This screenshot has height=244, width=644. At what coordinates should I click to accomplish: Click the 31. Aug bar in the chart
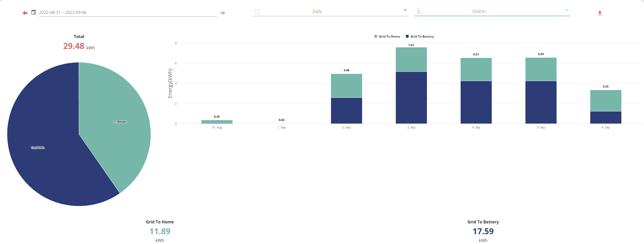point(217,122)
